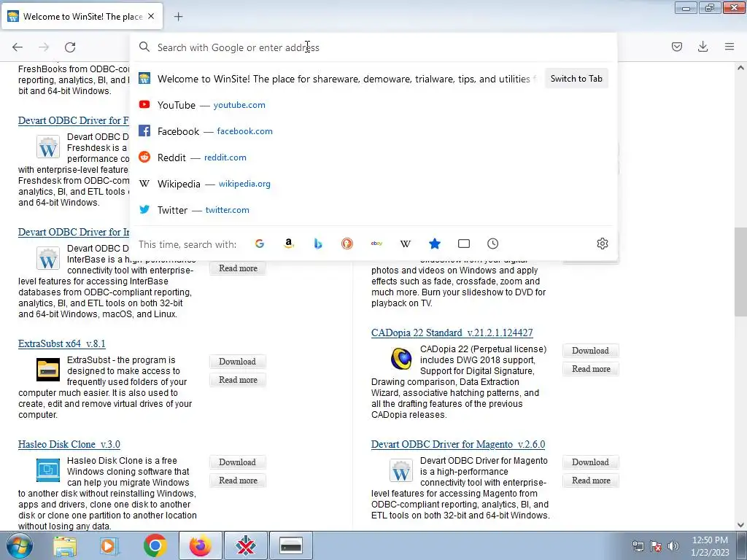The height and width of the screenshot is (560, 747).
Task: Open Action Center flag tray icon
Action: tap(656, 546)
